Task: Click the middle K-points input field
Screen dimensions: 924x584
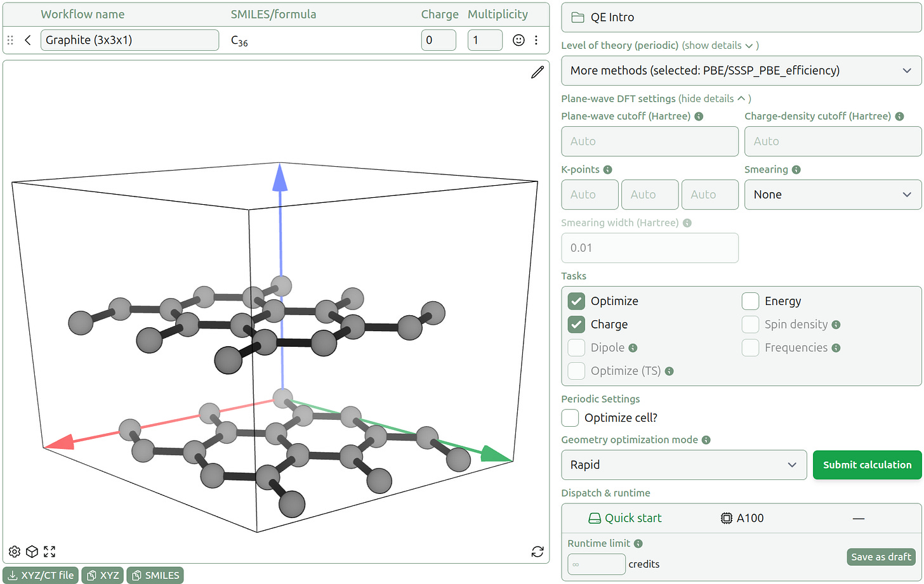Action: coord(650,195)
